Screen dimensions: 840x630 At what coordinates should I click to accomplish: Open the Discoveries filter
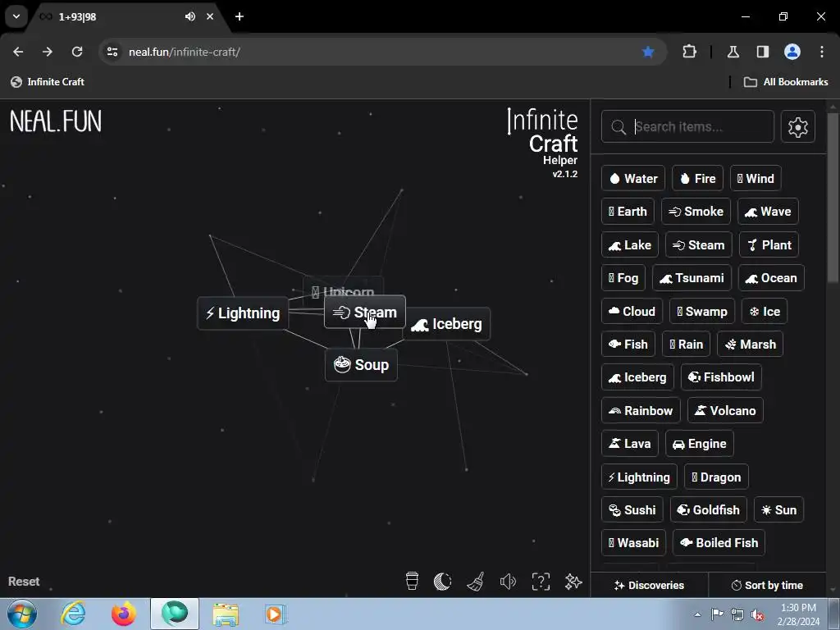pos(650,585)
